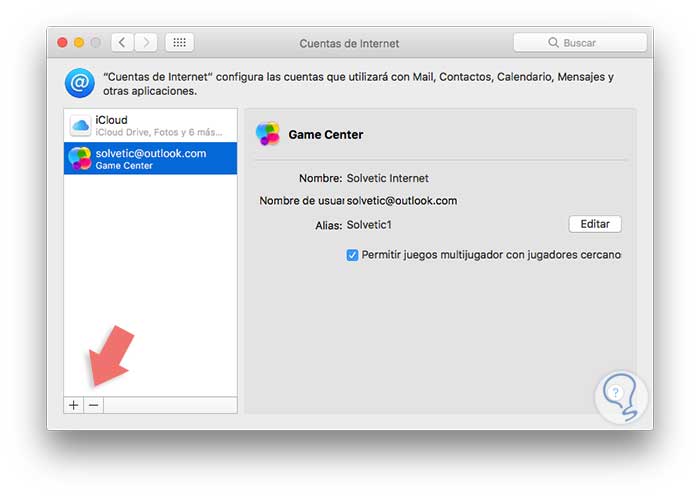Viewport: 700px width, 497px height.
Task: Click the solvetic@outlook.com username value
Action: (x=402, y=201)
